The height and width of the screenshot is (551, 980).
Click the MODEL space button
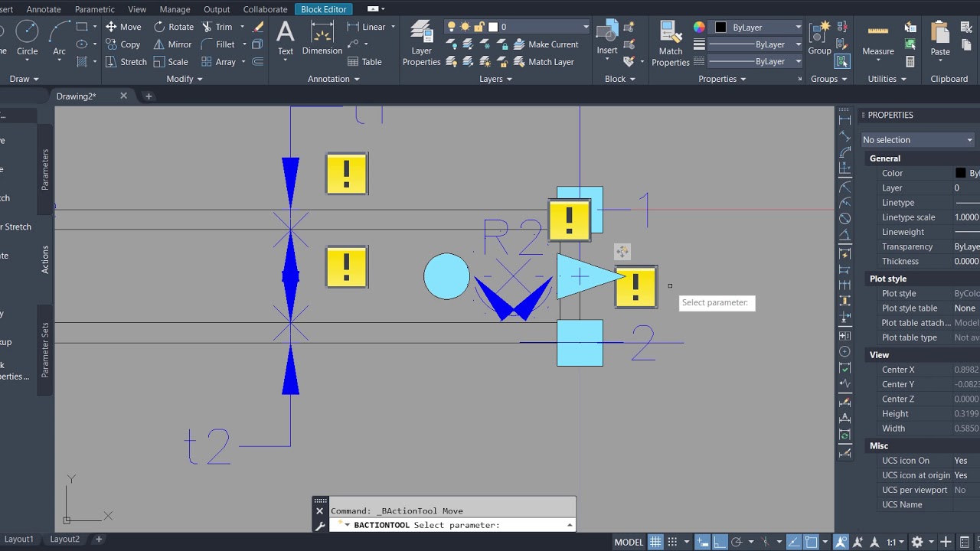pos(629,542)
